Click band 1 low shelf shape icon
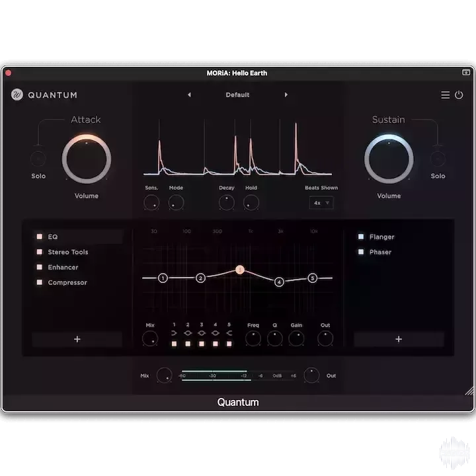Screen dimensions: 476x476 click(174, 333)
